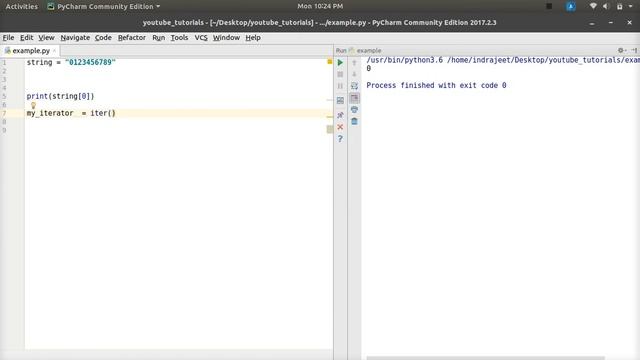The height and width of the screenshot is (360, 640).
Task: Click the word "string" at line 1 start
Action: point(39,62)
